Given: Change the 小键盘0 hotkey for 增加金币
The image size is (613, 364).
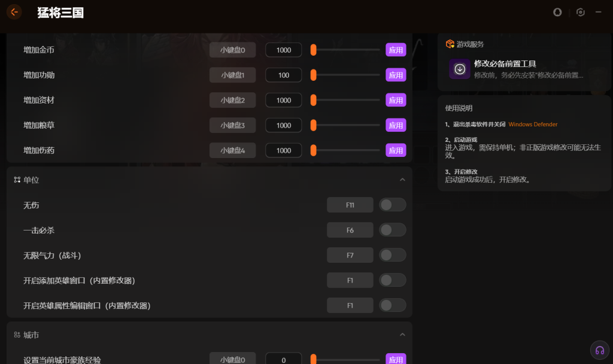Looking at the screenshot, I should coord(233,50).
